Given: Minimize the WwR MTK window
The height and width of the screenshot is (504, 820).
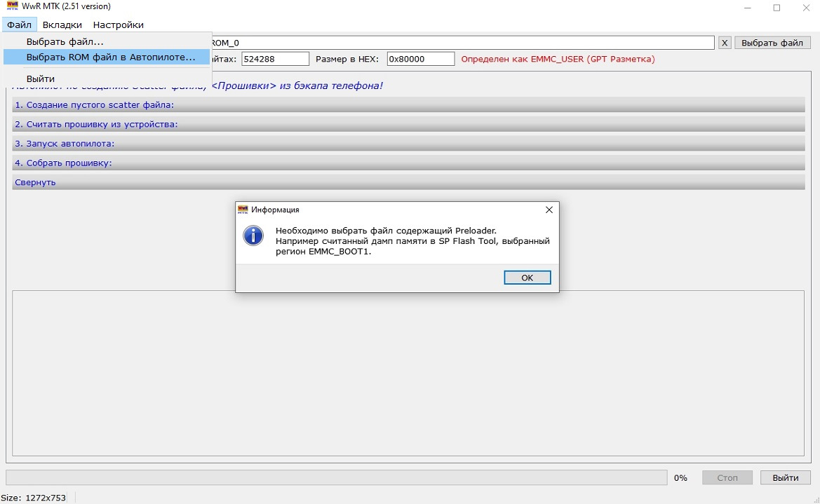Looking at the screenshot, I should [747, 7].
